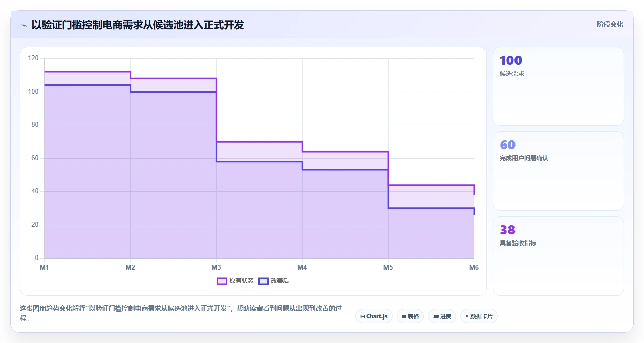Select the 60 完成用户问题确认 card
This screenshot has height=343, width=644.
559,171
